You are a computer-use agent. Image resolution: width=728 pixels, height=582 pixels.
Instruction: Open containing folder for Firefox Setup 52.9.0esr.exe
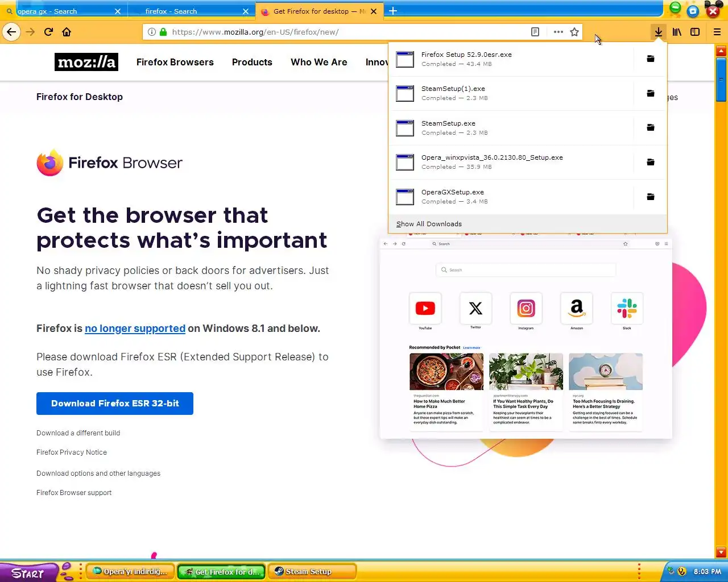(651, 59)
